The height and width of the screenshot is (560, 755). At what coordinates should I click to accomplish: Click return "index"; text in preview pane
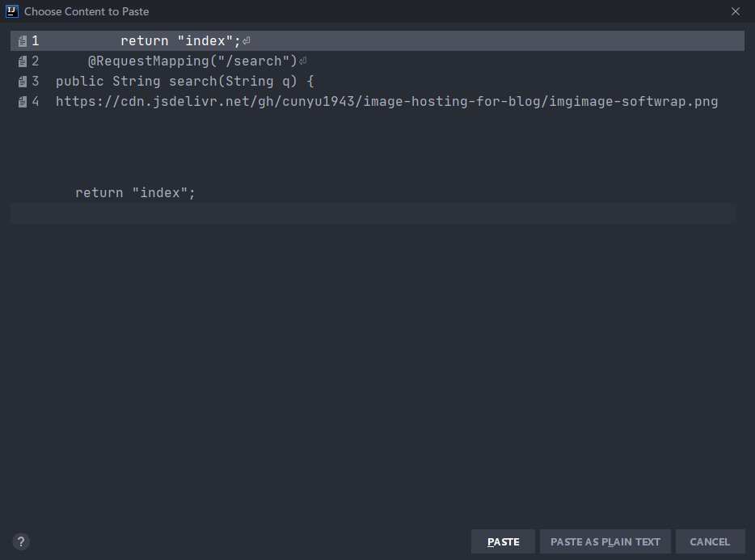coord(135,192)
